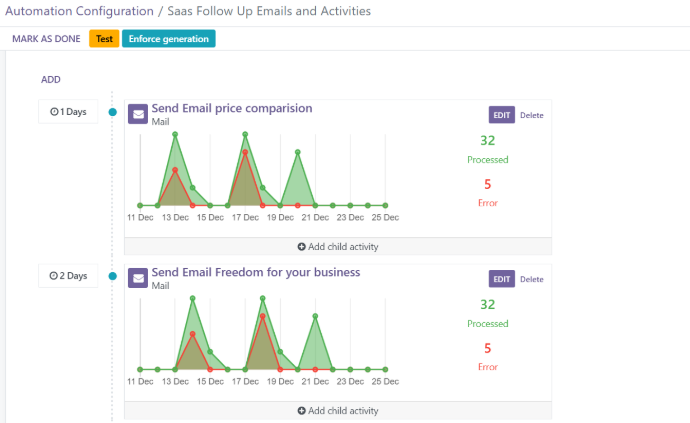Image resolution: width=690 pixels, height=423 pixels.
Task: Click the clock icon in 2 Days label
Action: point(54,276)
